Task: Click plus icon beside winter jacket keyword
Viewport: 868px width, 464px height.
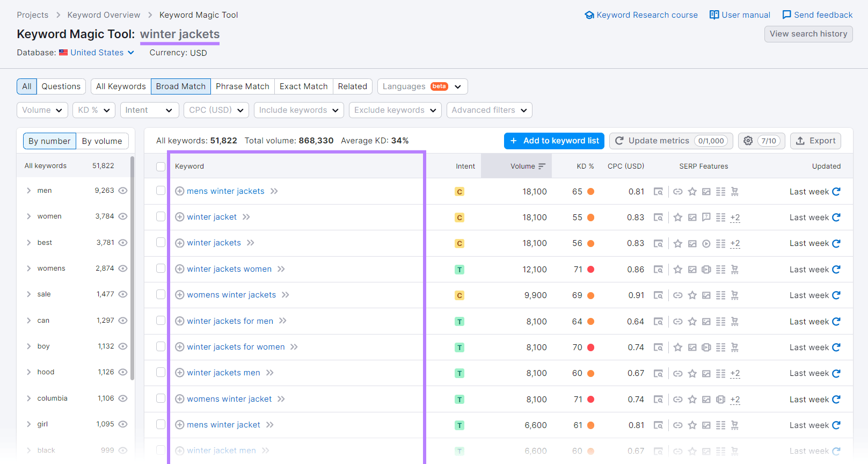Action: [180, 218]
